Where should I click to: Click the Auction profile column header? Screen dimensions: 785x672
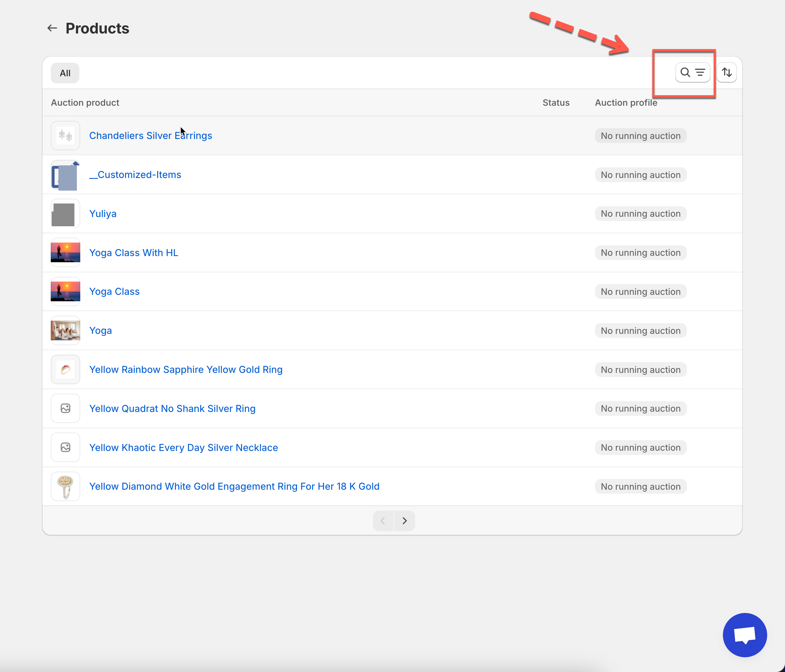[x=626, y=103]
